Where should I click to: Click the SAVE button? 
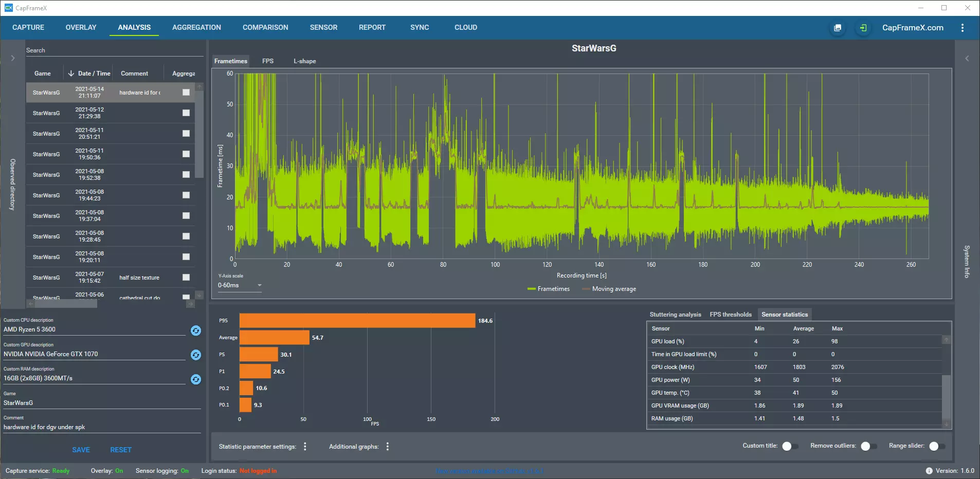pyautogui.click(x=81, y=450)
